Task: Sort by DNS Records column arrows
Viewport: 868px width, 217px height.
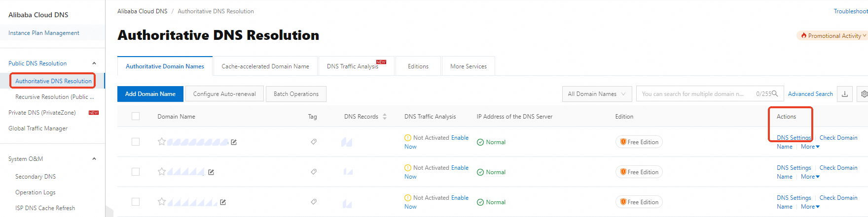Action: click(385, 117)
